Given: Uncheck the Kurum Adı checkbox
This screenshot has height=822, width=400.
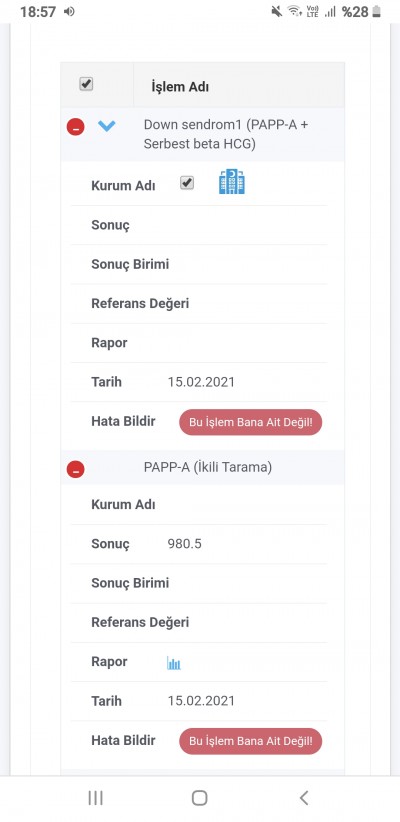Looking at the screenshot, I should point(187,182).
